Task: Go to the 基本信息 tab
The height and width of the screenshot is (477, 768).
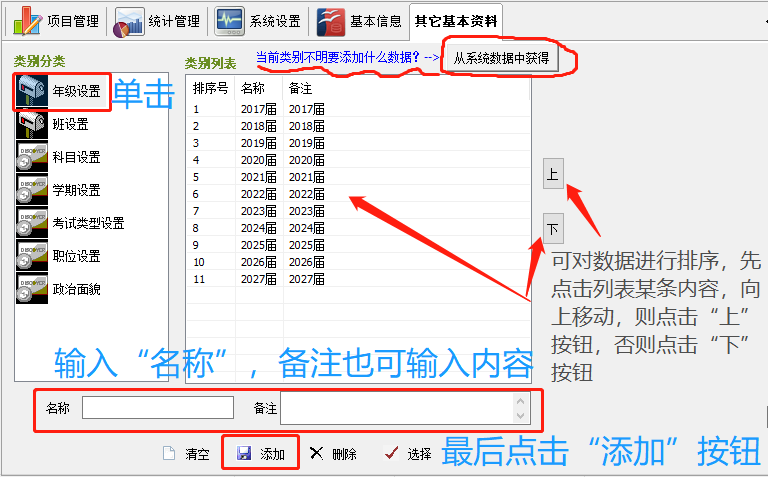Action: pyautogui.click(x=360, y=21)
